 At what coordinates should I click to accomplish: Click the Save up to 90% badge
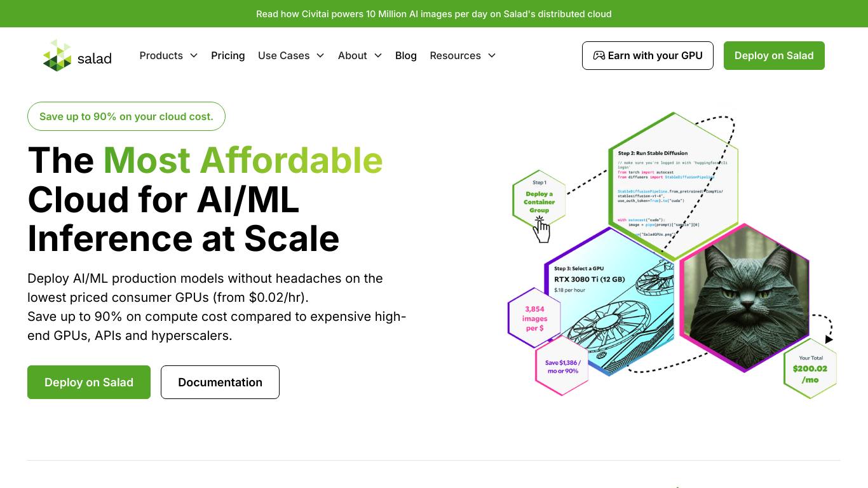126,116
